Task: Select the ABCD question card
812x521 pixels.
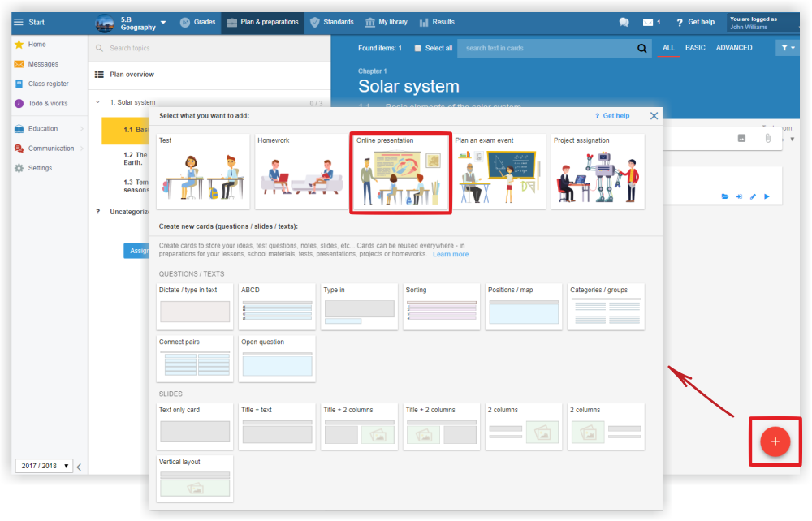Action: coord(277,307)
